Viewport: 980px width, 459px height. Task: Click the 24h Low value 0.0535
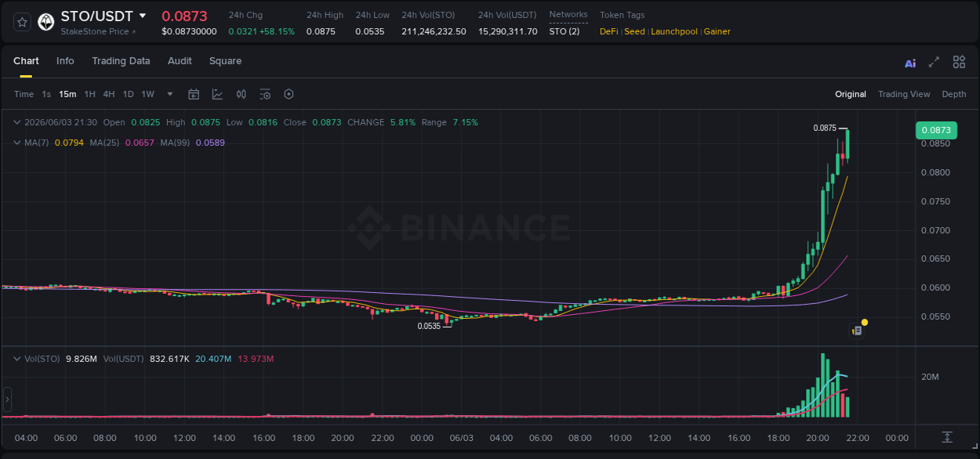point(369,31)
